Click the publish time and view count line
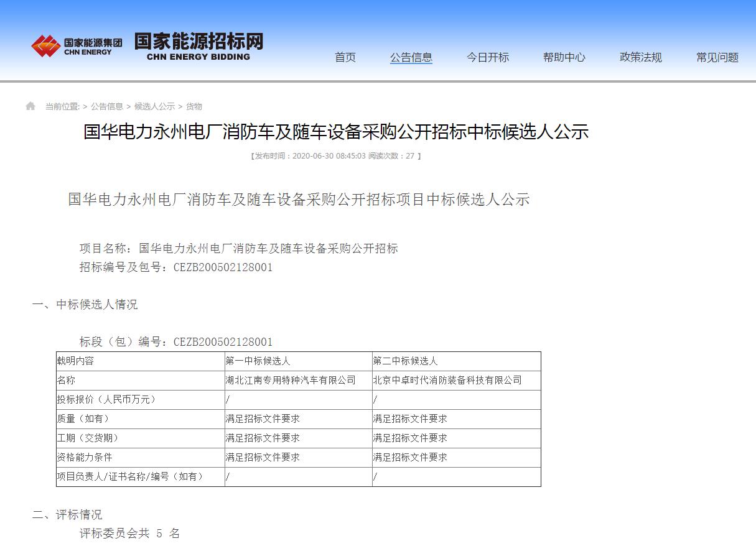 point(336,155)
